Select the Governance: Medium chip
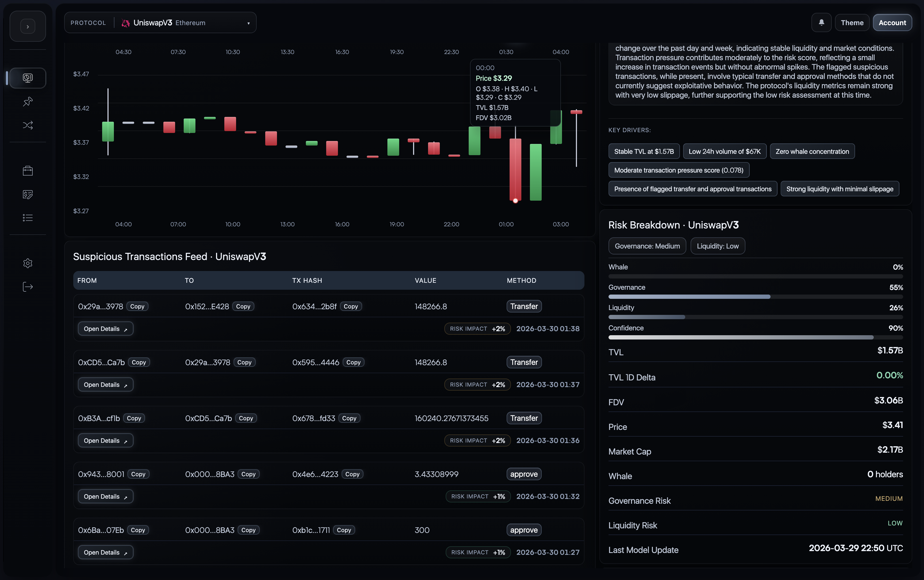This screenshot has width=924, height=580. point(647,246)
